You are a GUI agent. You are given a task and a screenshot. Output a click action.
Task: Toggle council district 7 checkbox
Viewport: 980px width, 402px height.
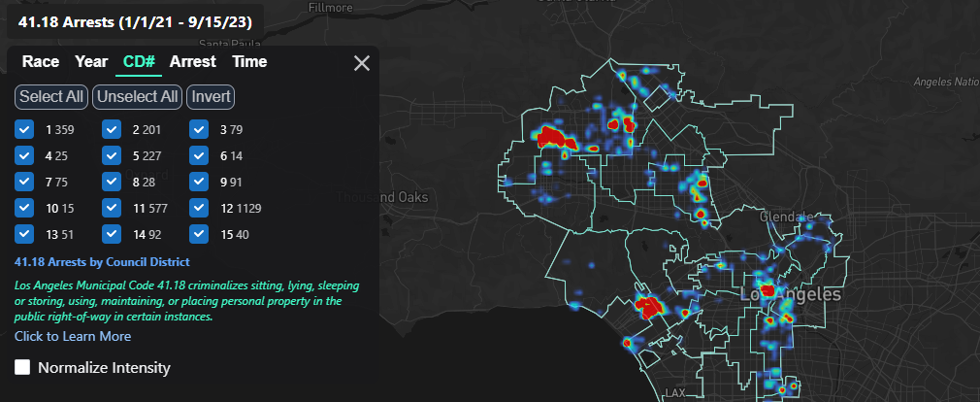pos(24,182)
